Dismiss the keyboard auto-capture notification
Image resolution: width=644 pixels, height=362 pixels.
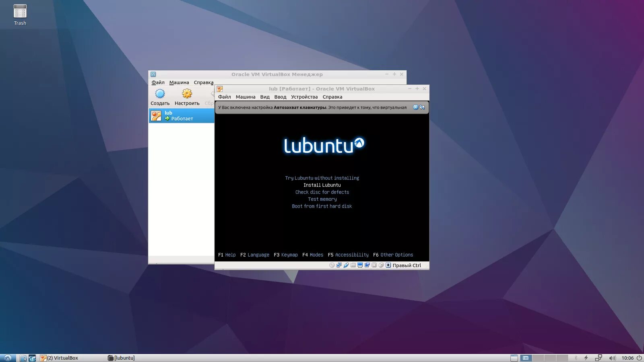[416, 107]
